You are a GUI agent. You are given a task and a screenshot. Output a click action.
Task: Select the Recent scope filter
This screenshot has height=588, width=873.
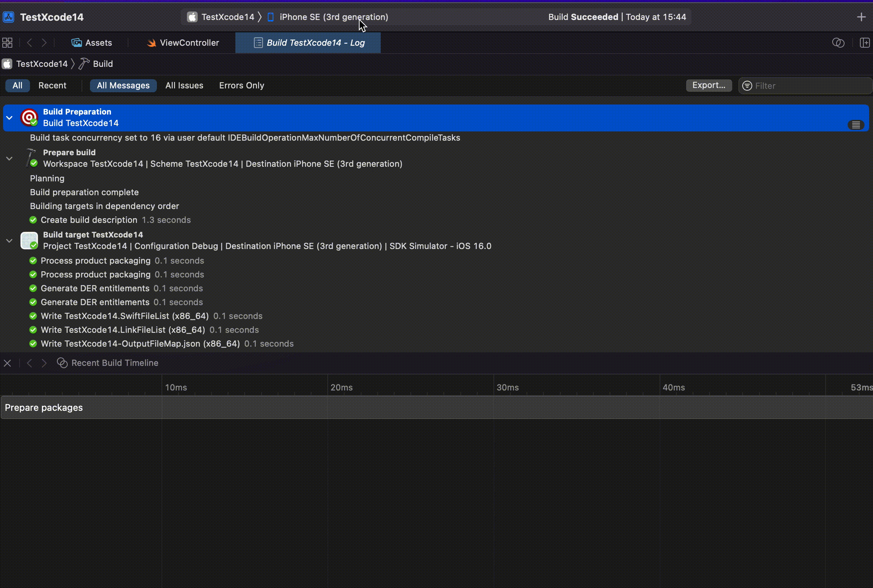[52, 85]
